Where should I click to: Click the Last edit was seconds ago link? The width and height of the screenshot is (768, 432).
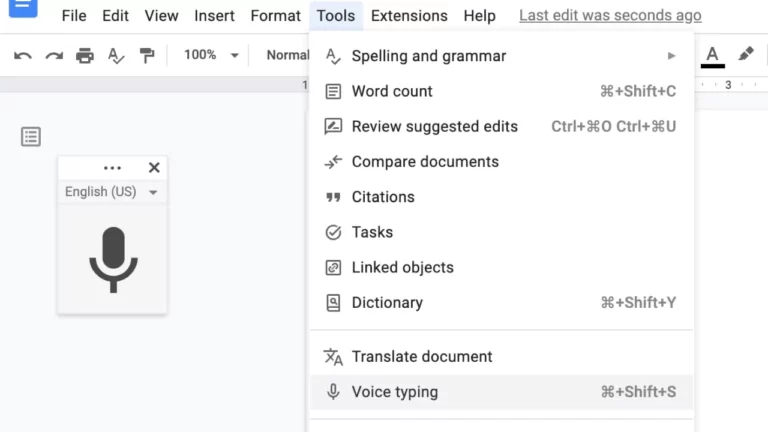tap(610, 16)
